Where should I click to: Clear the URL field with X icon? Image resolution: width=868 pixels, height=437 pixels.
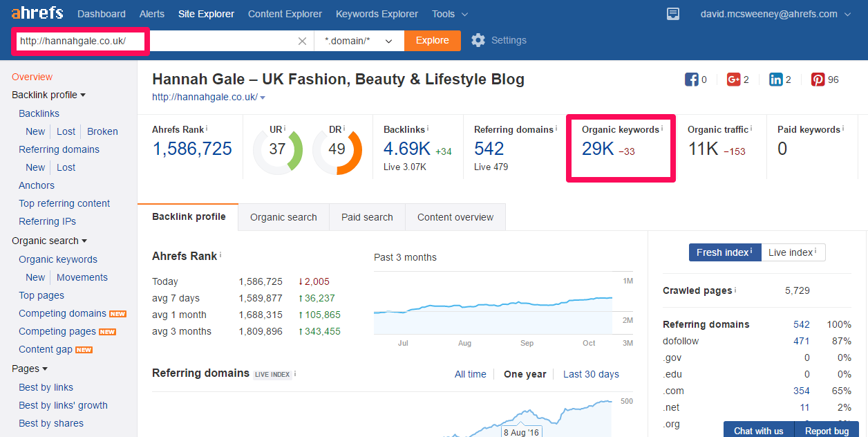pyautogui.click(x=302, y=41)
